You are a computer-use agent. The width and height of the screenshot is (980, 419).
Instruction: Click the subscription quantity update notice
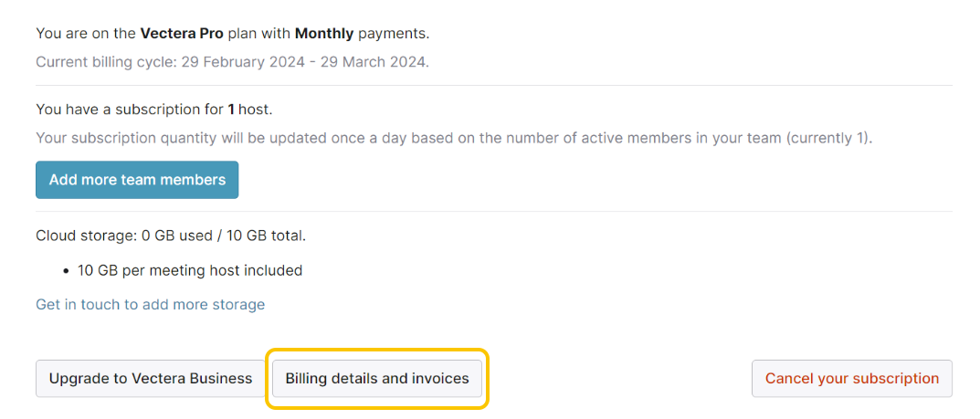click(454, 139)
